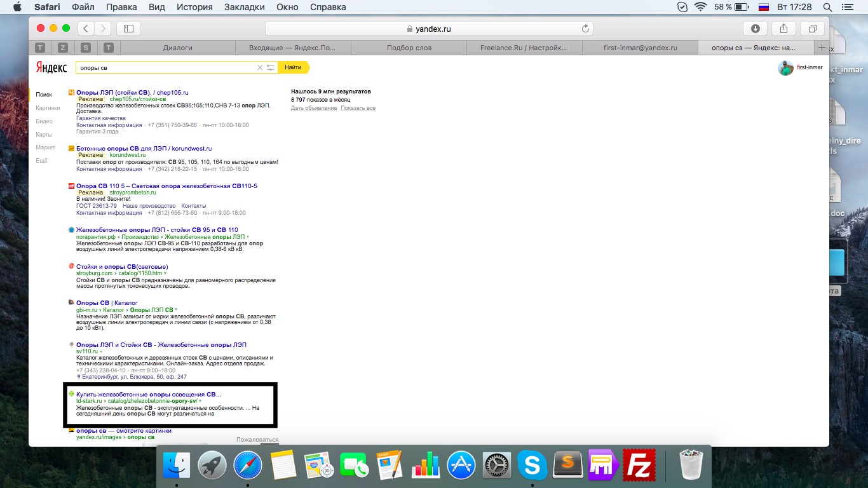Open the first pinned tab
868x488 pixels.
coord(40,48)
